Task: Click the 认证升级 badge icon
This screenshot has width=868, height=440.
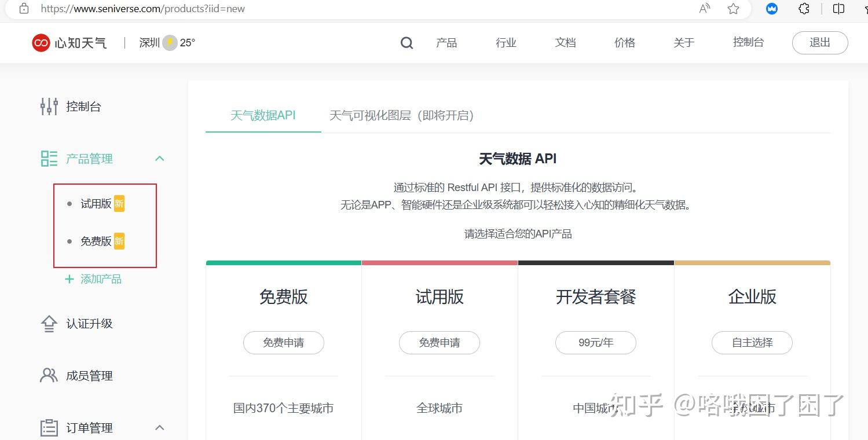Action: pos(49,323)
